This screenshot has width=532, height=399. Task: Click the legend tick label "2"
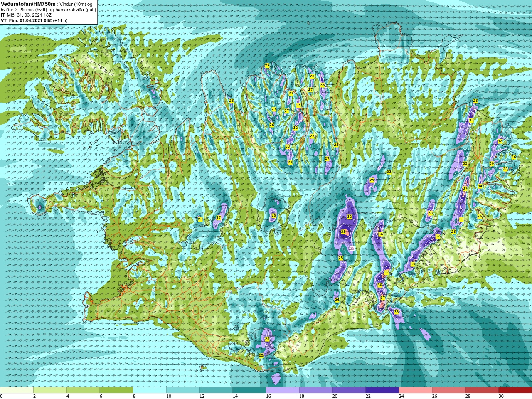click(34, 397)
